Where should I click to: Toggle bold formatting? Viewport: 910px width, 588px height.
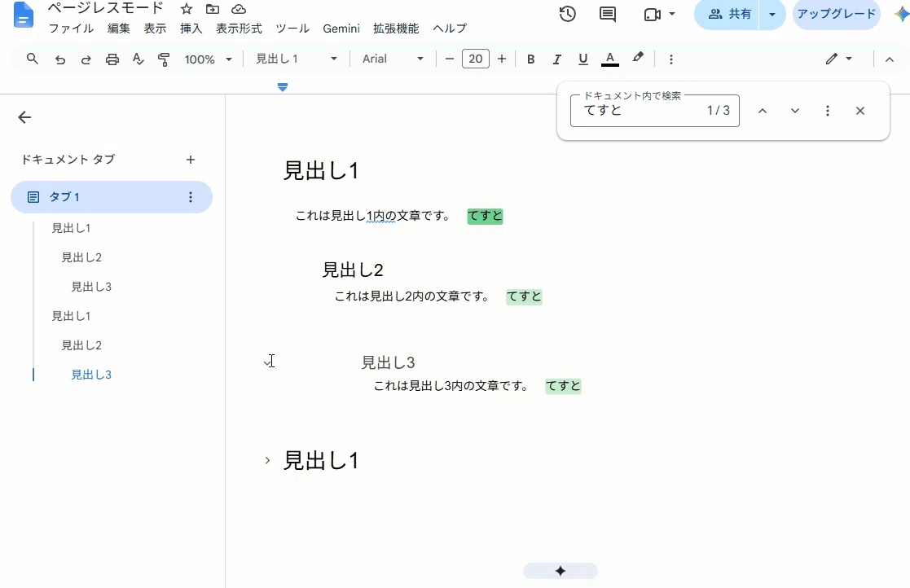point(530,59)
